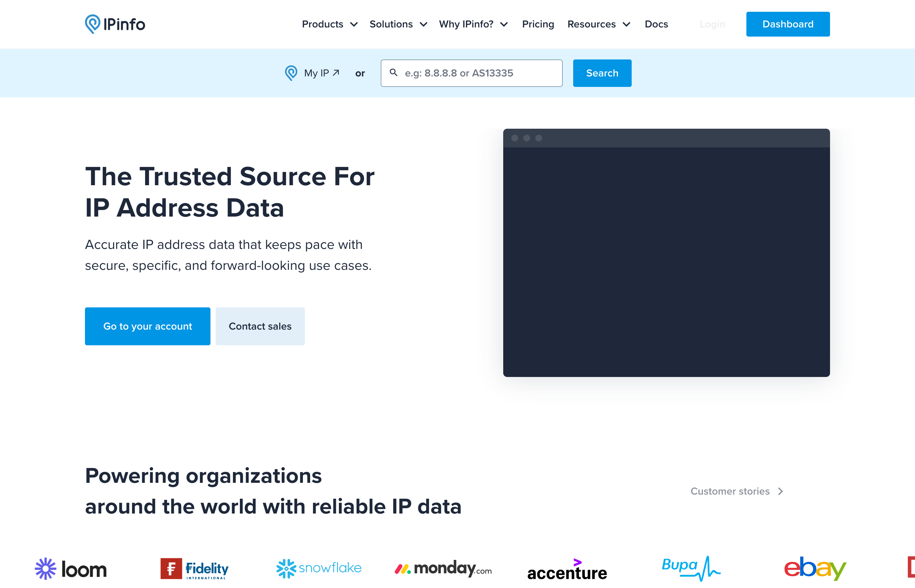Open the Dashboard
Viewport: 915px width, 588px height.
click(788, 24)
